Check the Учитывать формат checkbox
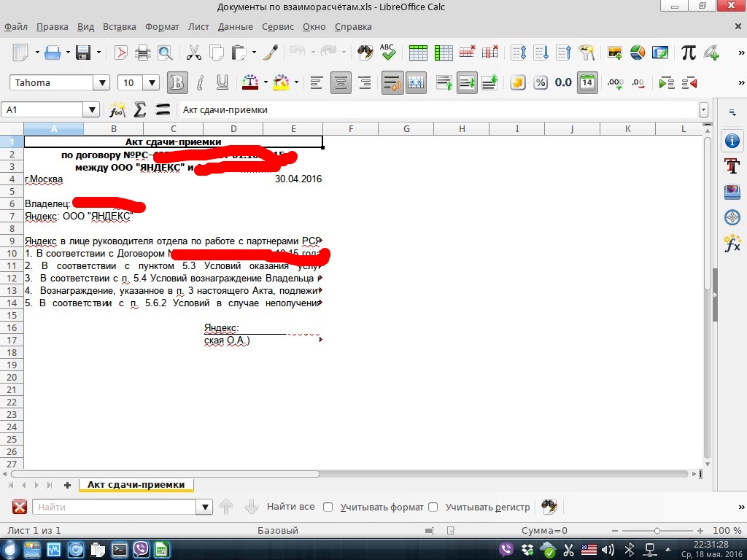 coord(328,507)
